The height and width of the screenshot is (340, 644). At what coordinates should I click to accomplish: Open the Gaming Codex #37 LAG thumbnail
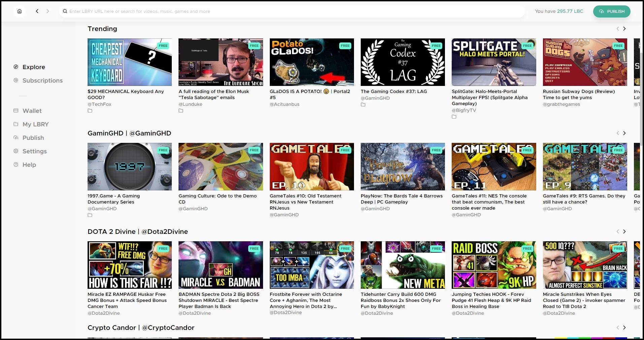click(x=403, y=62)
